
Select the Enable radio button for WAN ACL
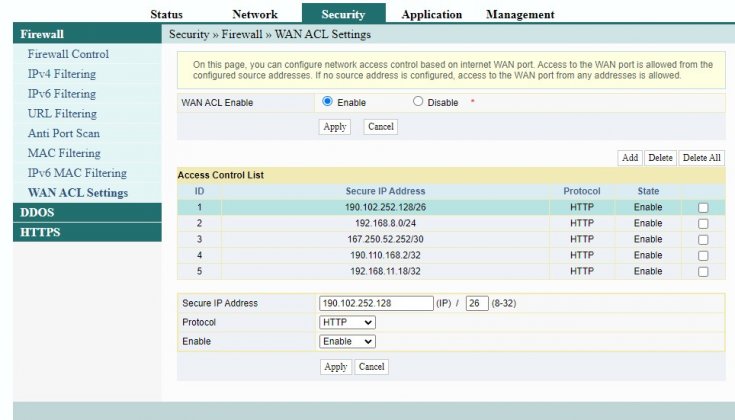point(327,102)
